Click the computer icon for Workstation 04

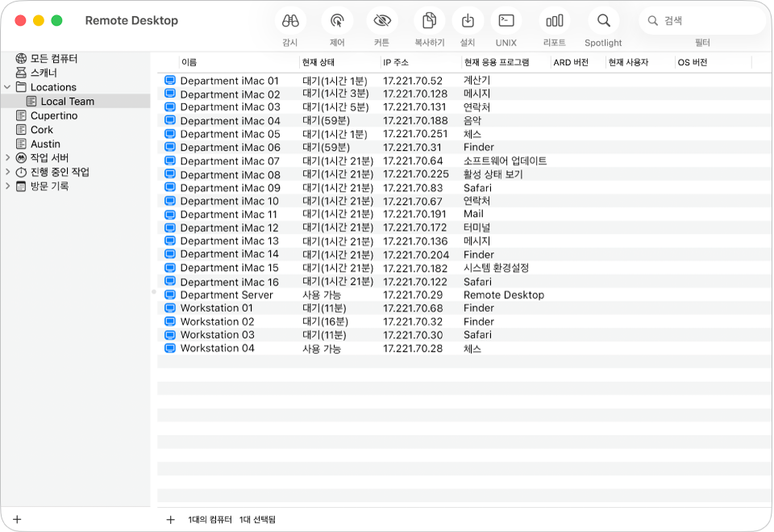(x=170, y=348)
